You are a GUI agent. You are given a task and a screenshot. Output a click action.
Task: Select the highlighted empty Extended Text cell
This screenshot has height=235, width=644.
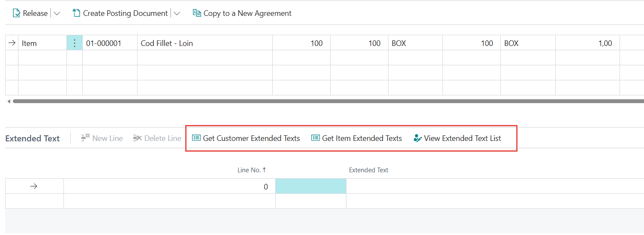coord(310,186)
